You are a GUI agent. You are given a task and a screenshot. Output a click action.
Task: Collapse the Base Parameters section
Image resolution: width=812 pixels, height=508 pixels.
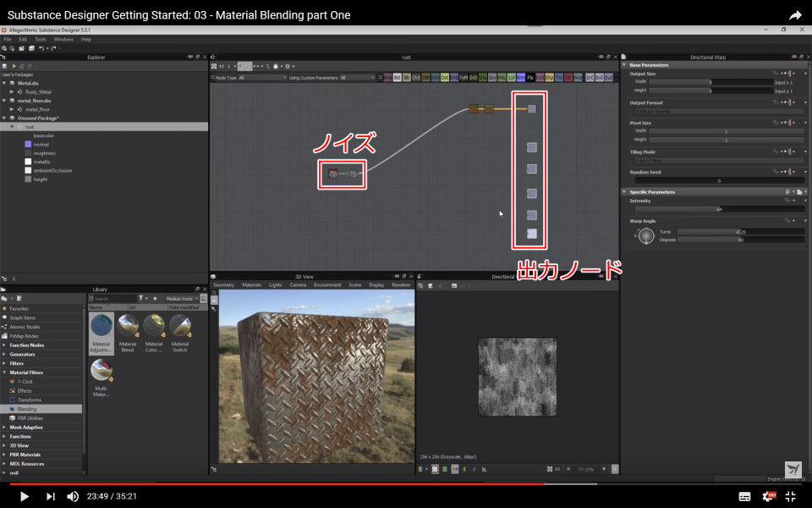624,65
